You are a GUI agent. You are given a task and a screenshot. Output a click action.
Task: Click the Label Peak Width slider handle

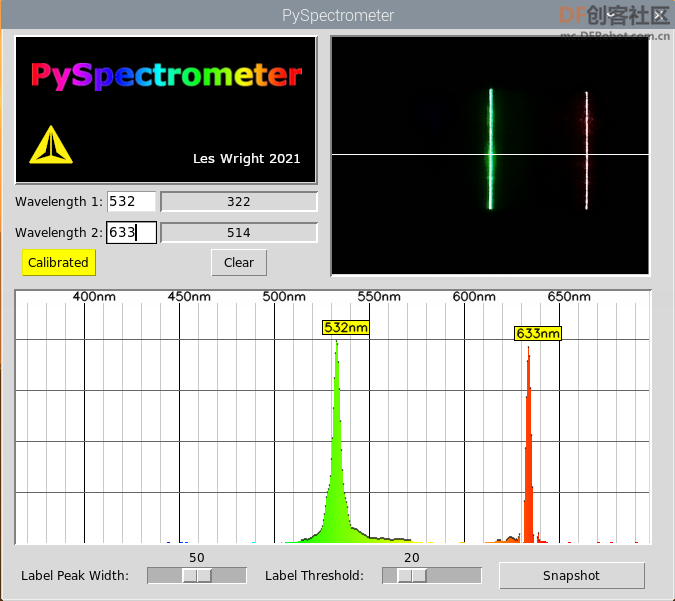(197, 576)
